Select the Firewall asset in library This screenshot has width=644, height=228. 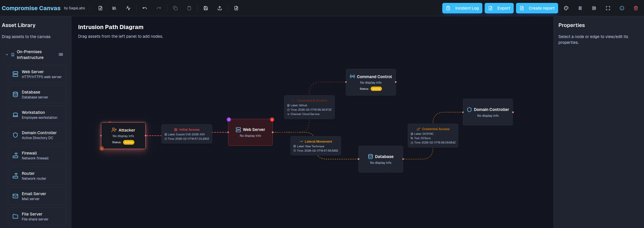37,155
